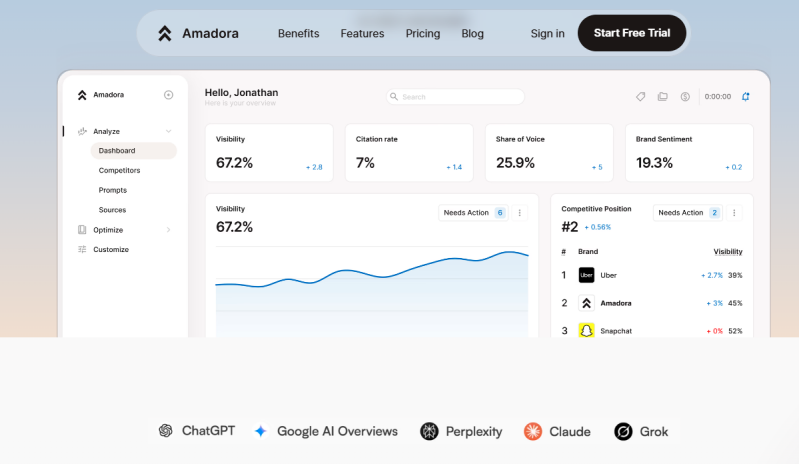Select Competitors in the sidebar

tap(119, 170)
